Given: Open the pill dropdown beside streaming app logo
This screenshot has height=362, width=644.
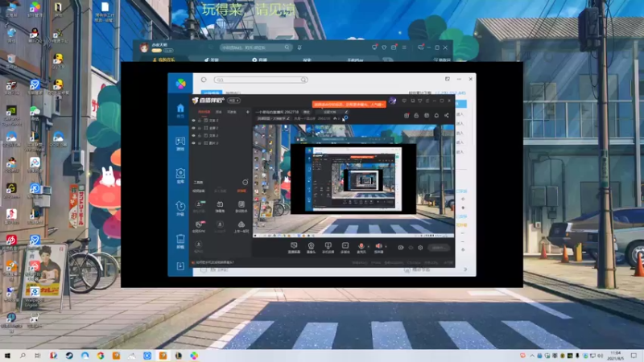Looking at the screenshot, I should (x=234, y=101).
